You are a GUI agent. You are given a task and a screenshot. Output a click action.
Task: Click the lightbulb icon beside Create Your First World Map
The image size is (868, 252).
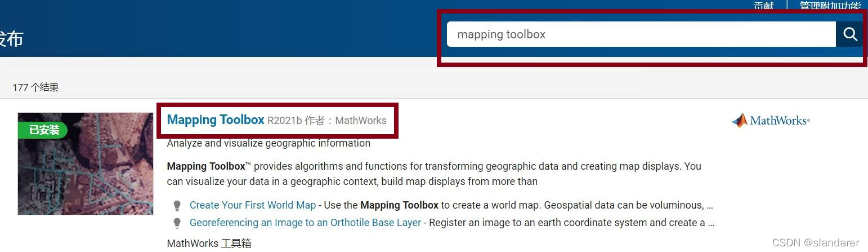tap(177, 206)
